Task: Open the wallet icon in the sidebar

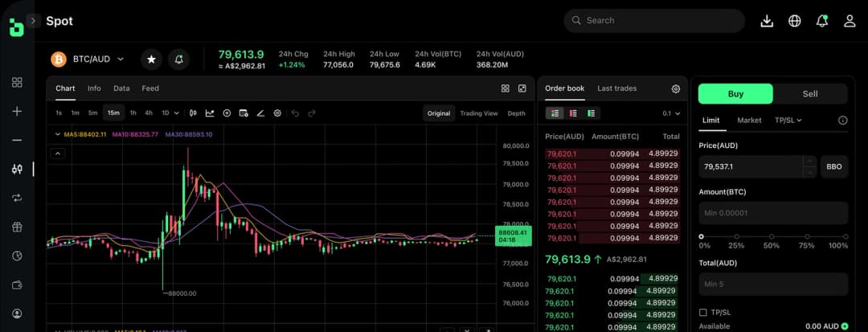Action: [17, 285]
